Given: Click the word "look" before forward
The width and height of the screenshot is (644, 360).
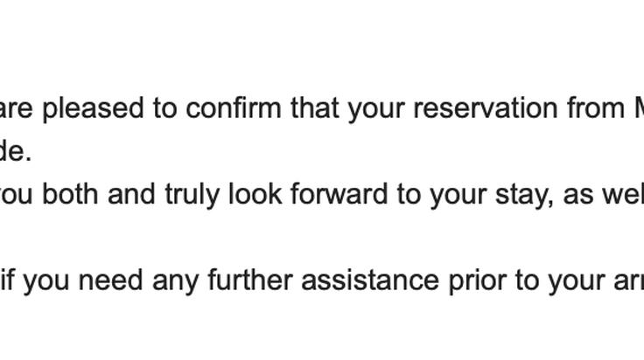Looking at the screenshot, I should (255, 194).
